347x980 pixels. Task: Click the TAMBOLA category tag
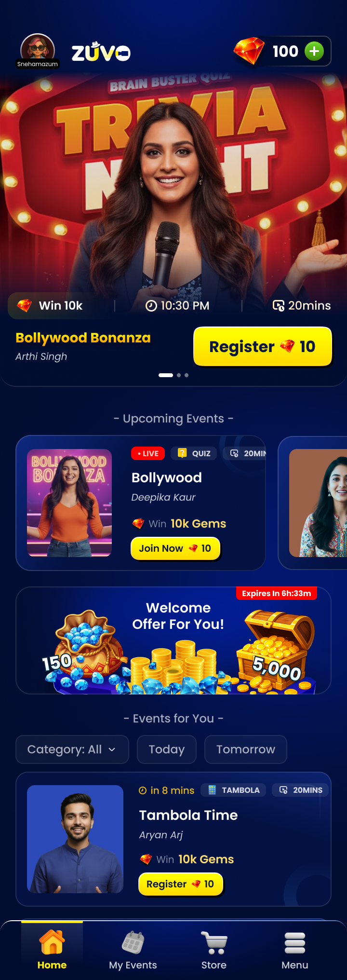(x=233, y=790)
